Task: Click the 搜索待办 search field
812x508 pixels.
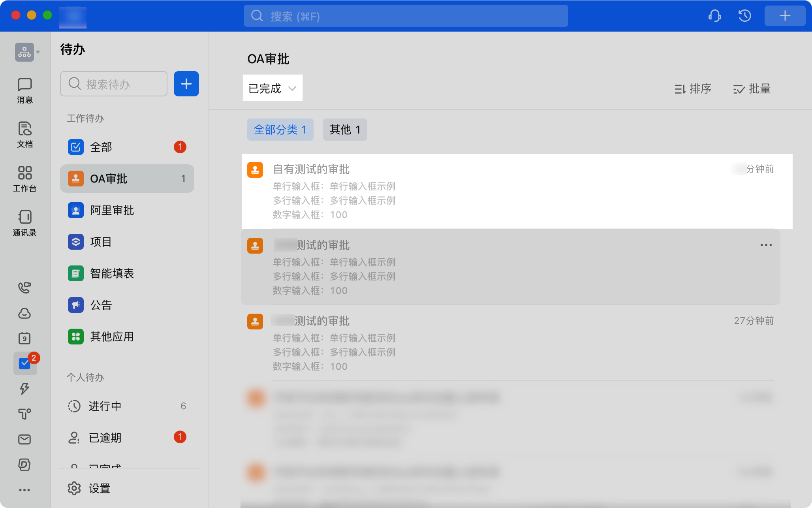Action: coord(114,84)
